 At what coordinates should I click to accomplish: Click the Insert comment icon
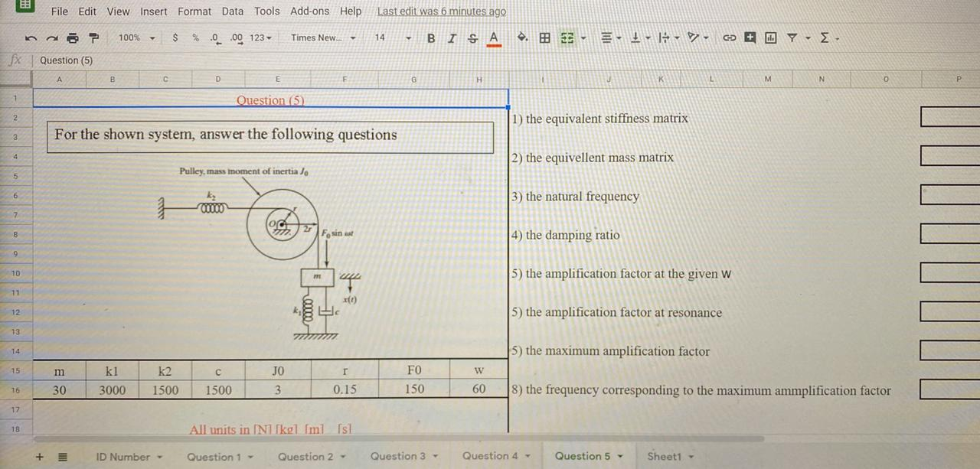pyautogui.click(x=750, y=37)
